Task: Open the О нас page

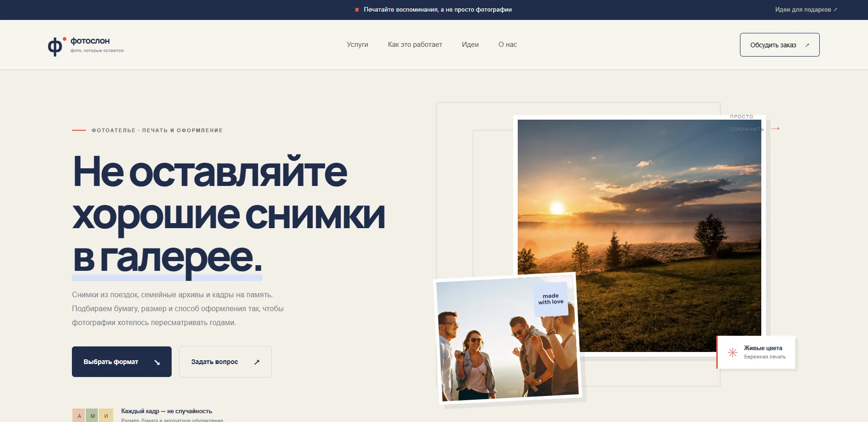Action: tap(508, 45)
